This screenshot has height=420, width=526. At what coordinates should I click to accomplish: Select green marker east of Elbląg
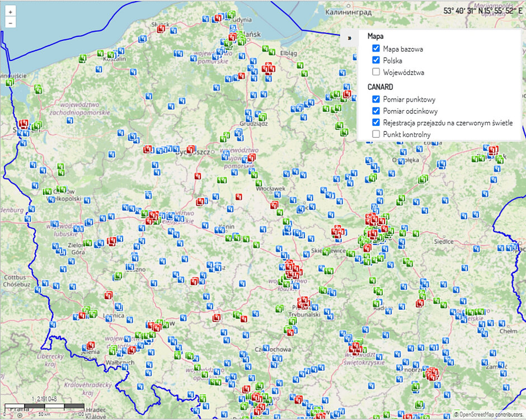pyautogui.click(x=300, y=65)
